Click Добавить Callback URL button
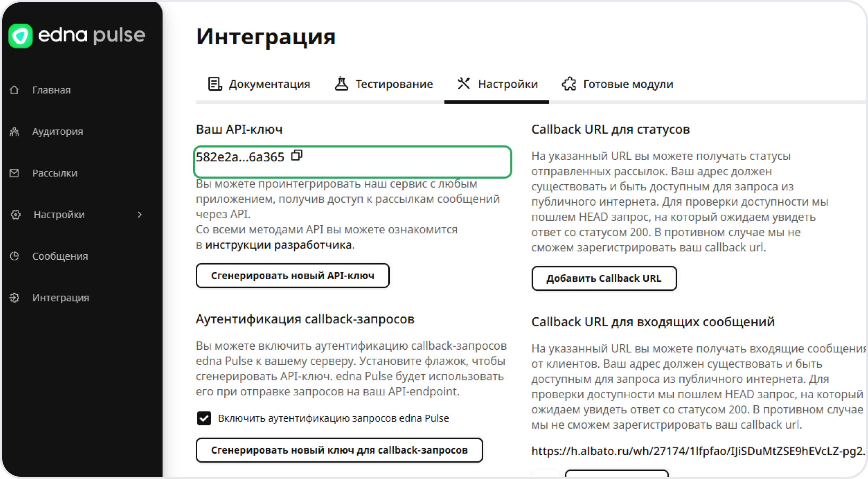The height and width of the screenshot is (479, 868). (x=604, y=278)
